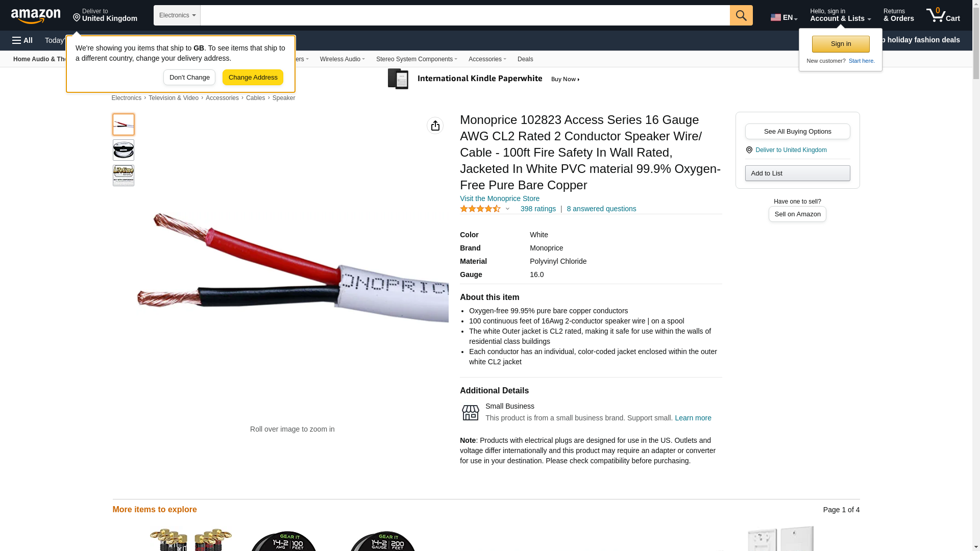Screen dimensions: 980x551
Task: Click the share icon on product image
Action: (435, 126)
